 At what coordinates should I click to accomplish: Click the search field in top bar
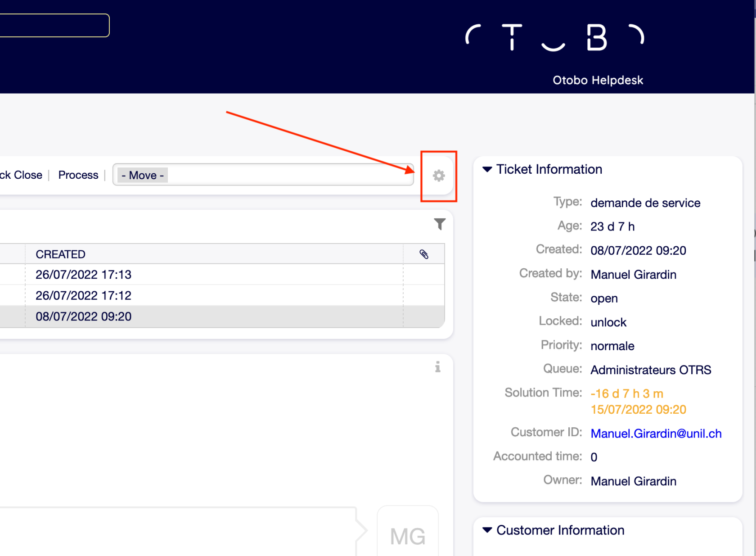[x=53, y=25]
